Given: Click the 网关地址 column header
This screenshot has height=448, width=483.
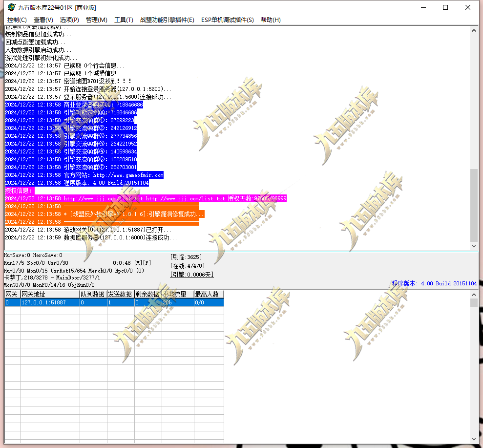Looking at the screenshot, I should [50, 294].
